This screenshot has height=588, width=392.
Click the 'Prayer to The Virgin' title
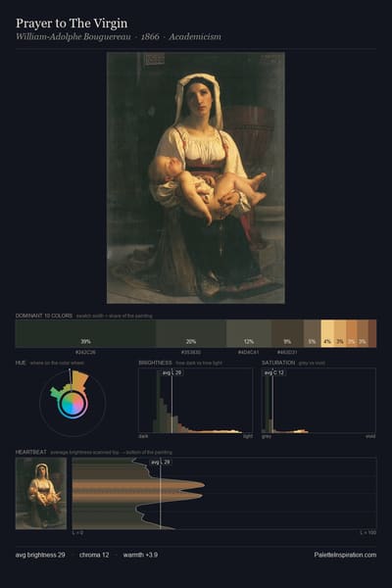(72, 24)
